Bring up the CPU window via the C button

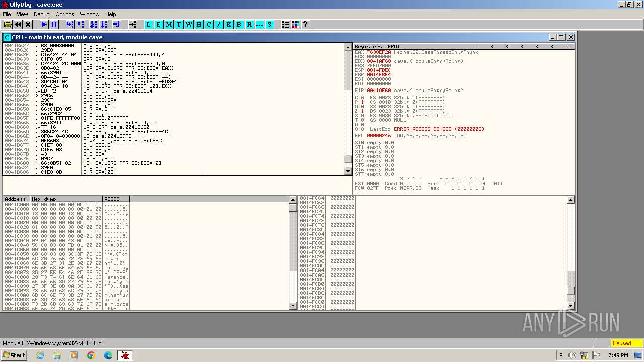(209, 24)
